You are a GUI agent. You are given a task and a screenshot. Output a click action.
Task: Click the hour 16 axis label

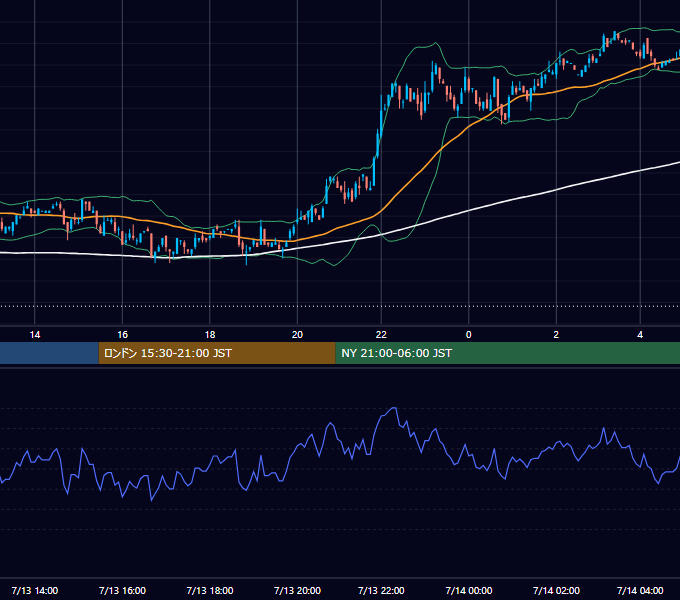pyautogui.click(x=123, y=334)
